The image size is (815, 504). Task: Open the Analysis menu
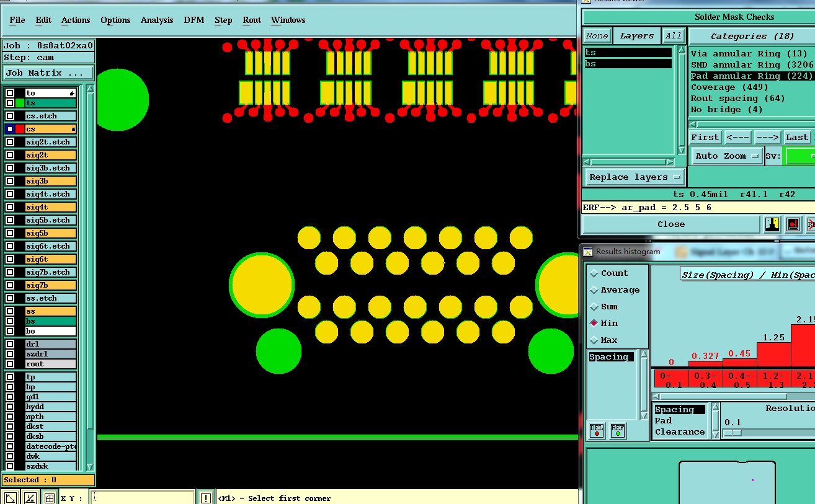pyautogui.click(x=157, y=20)
